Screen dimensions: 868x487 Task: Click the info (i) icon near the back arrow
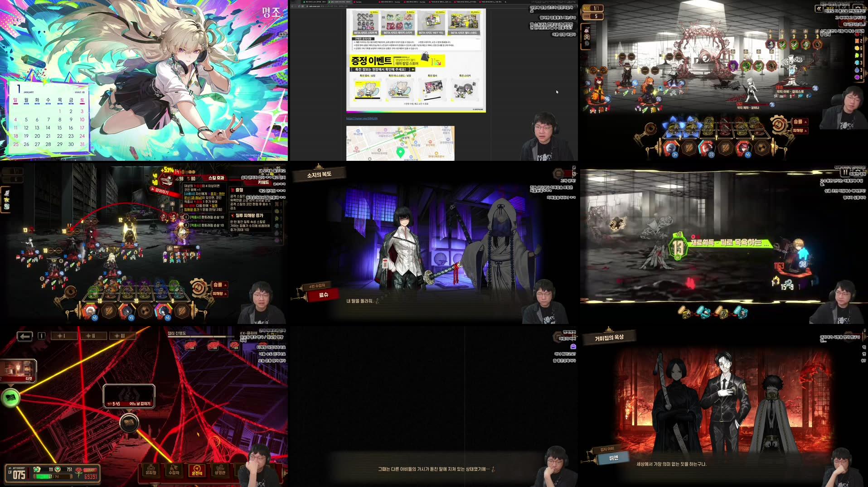click(x=40, y=336)
